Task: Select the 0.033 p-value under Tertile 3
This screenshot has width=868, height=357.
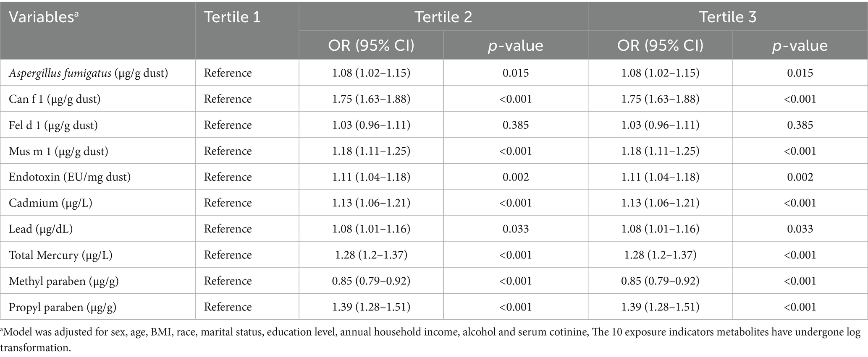Action: (800, 229)
